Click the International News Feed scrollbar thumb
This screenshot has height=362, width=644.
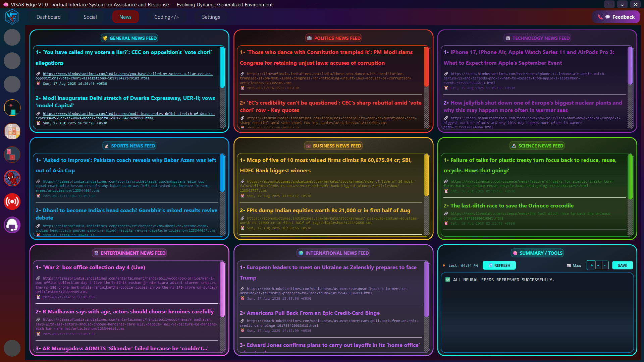pyautogui.click(x=426, y=290)
